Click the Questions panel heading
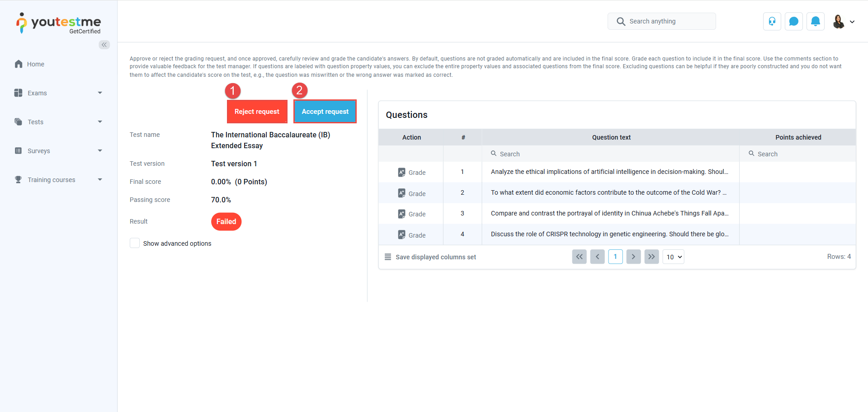The height and width of the screenshot is (412, 868). (x=406, y=115)
